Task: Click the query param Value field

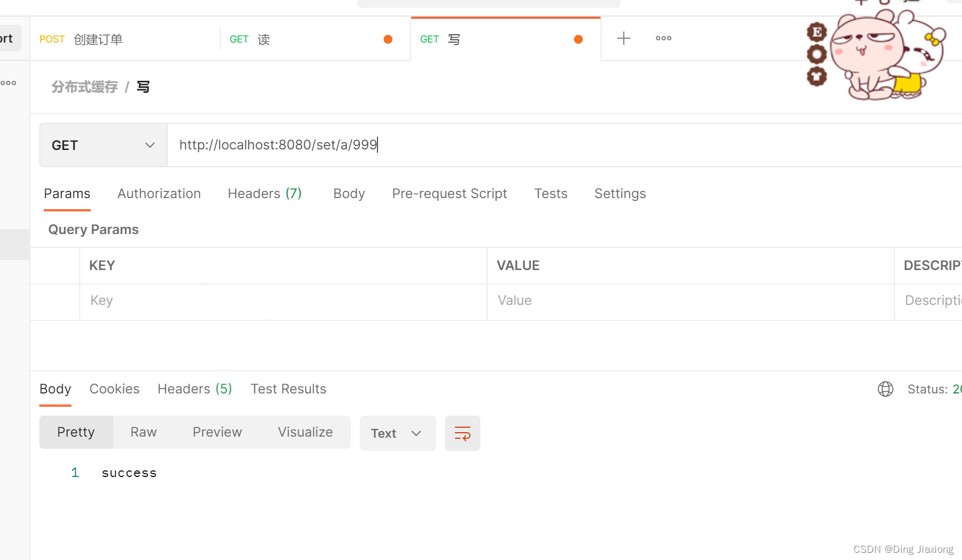Action: (x=691, y=302)
